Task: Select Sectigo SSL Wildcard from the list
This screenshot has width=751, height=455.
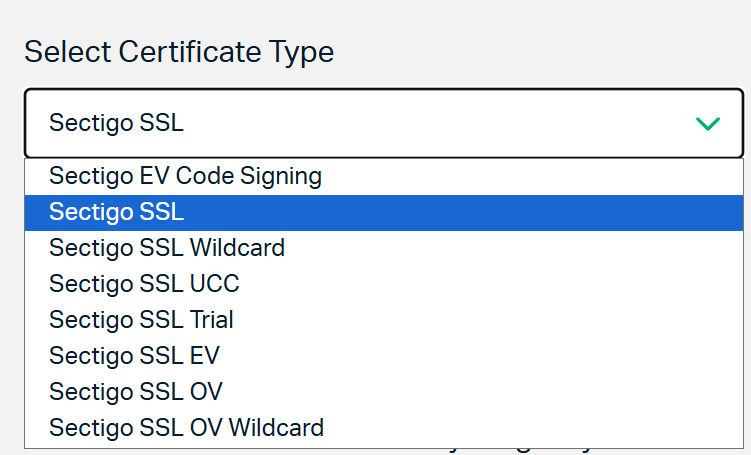Action: click(167, 247)
